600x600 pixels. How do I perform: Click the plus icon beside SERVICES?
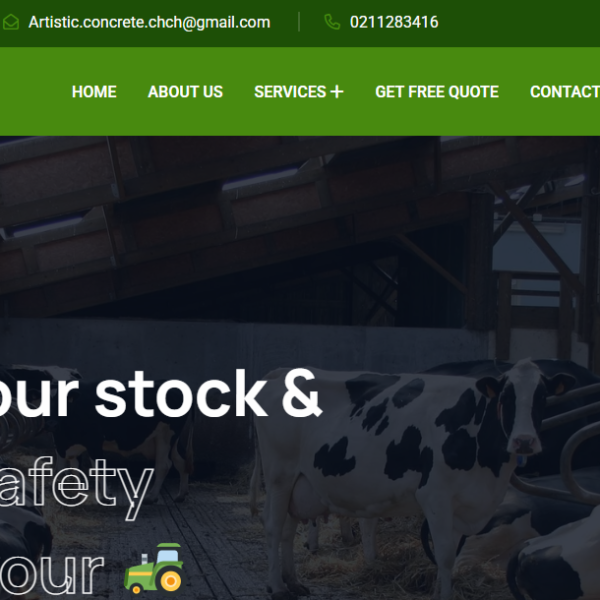(337, 92)
